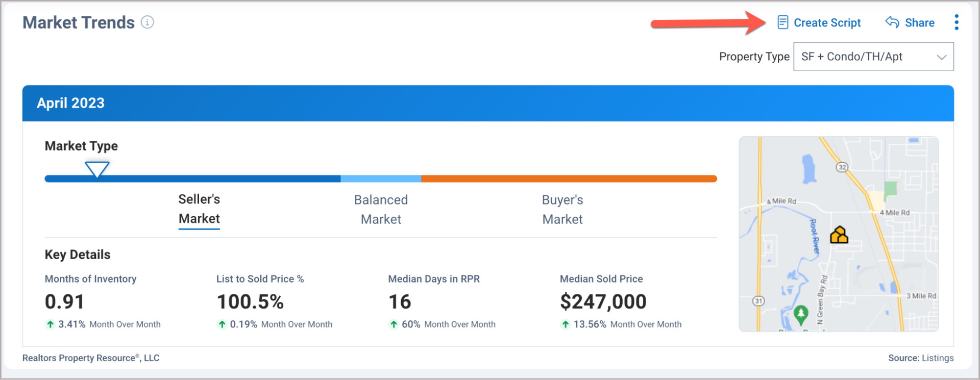The width and height of the screenshot is (980, 380).
Task: Click the Months of Inventory value 0.91
Action: 64,302
